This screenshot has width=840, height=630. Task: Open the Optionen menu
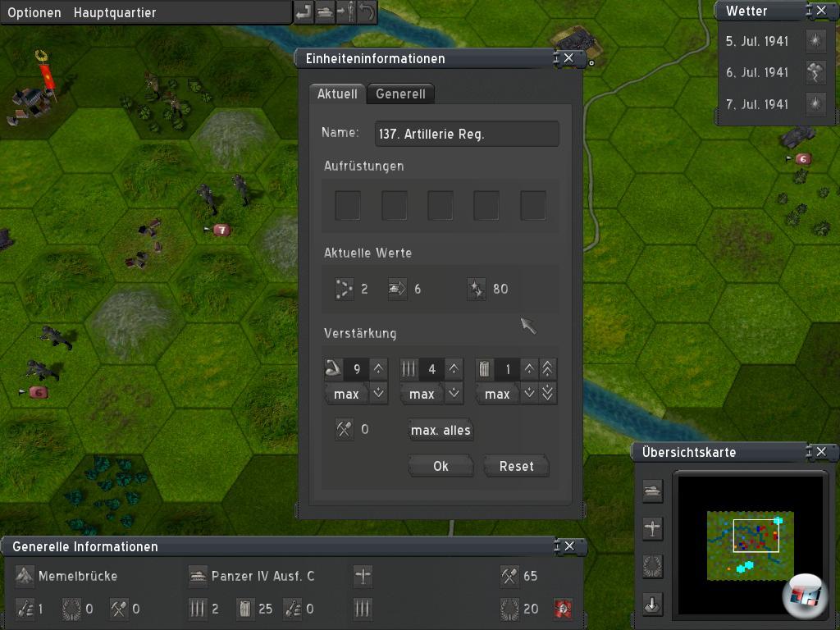click(34, 12)
